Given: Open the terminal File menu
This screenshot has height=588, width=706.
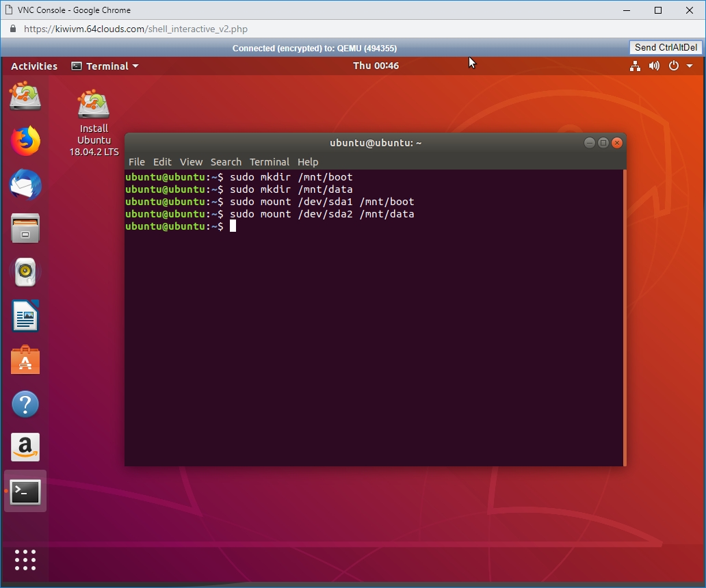Looking at the screenshot, I should (137, 162).
